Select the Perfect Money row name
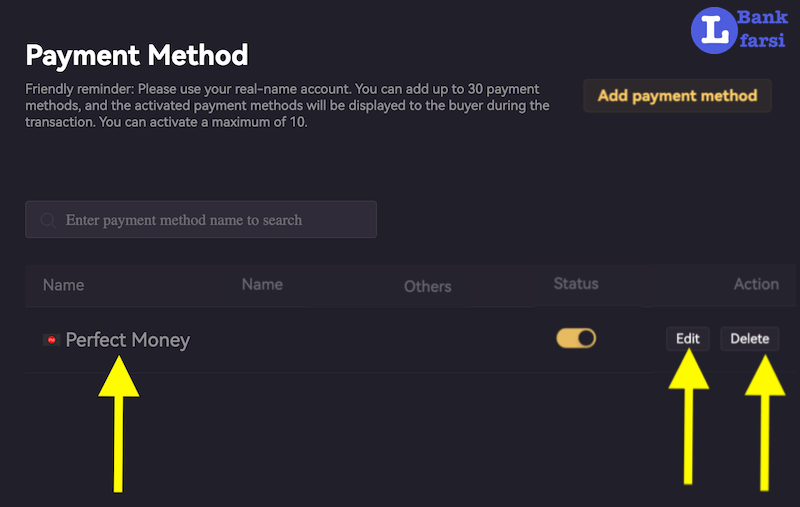 127,340
